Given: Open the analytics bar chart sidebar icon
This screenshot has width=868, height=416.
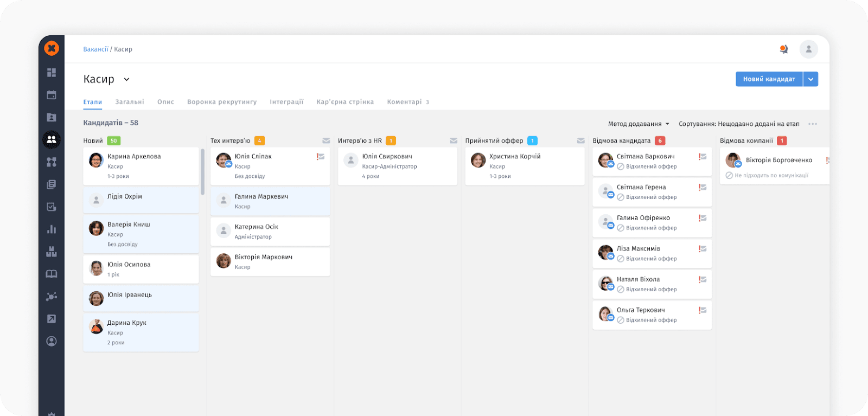Looking at the screenshot, I should click(x=52, y=229).
